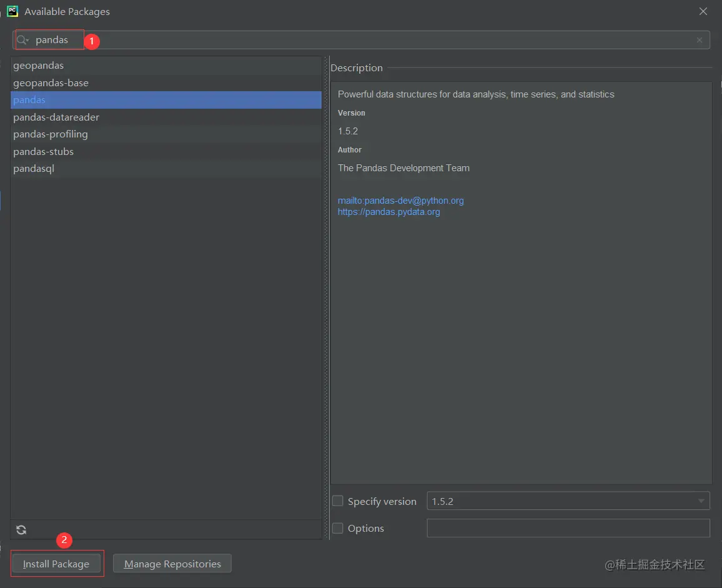The width and height of the screenshot is (722, 588).
Task: Click the Powerful data structures description text
Action: pos(476,94)
